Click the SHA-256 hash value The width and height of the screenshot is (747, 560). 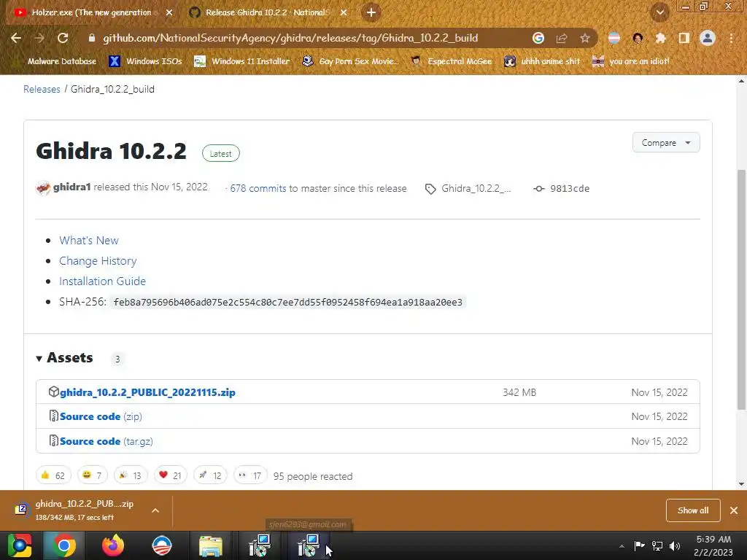click(287, 302)
